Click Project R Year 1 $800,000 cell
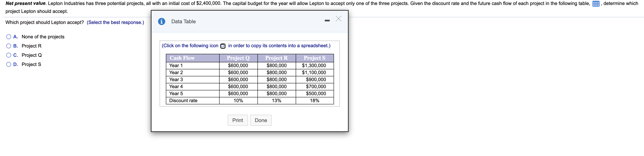 coord(277,65)
